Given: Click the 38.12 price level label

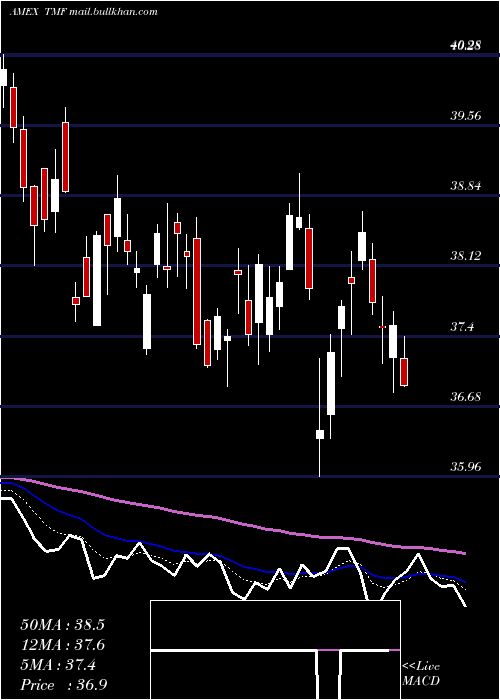Looking at the screenshot, I should (x=466, y=256).
